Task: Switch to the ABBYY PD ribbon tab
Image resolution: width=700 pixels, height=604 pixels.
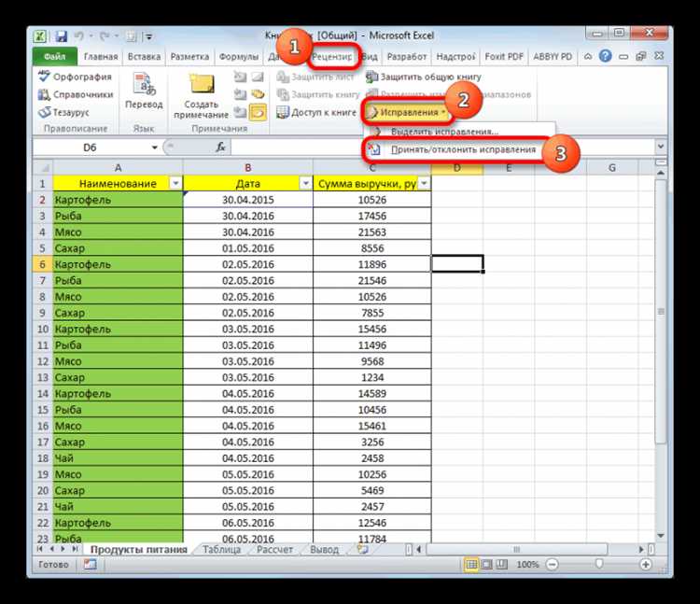Action: click(x=553, y=57)
